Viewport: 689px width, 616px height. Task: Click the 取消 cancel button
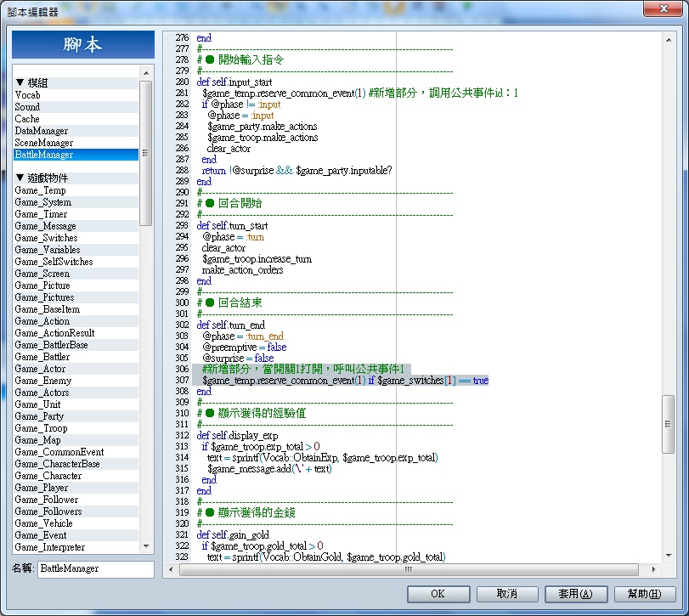point(507,594)
